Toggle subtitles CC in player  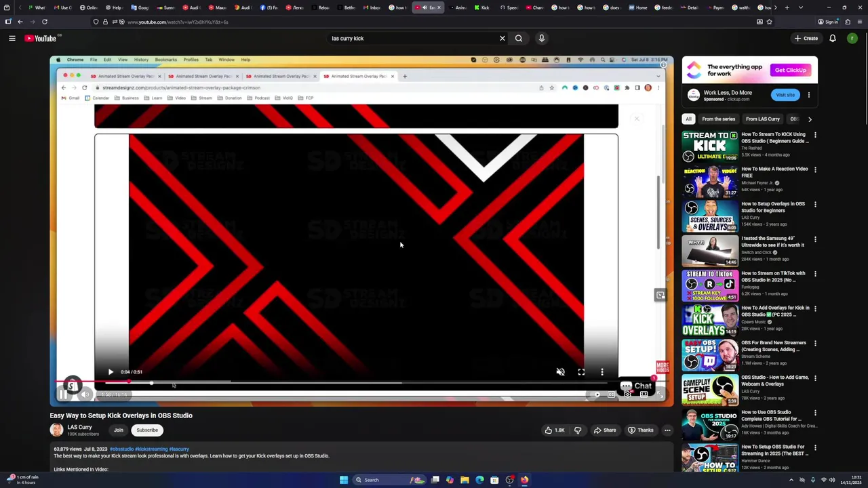[x=612, y=394]
